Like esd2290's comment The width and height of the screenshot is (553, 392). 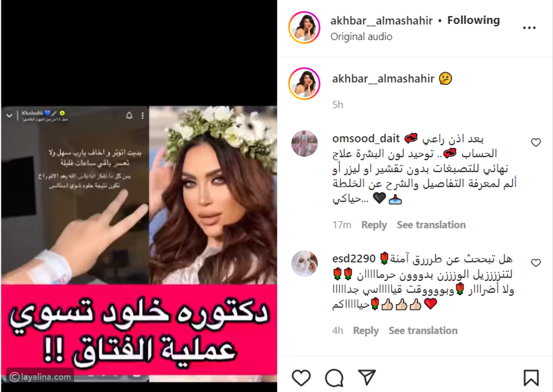point(536,263)
